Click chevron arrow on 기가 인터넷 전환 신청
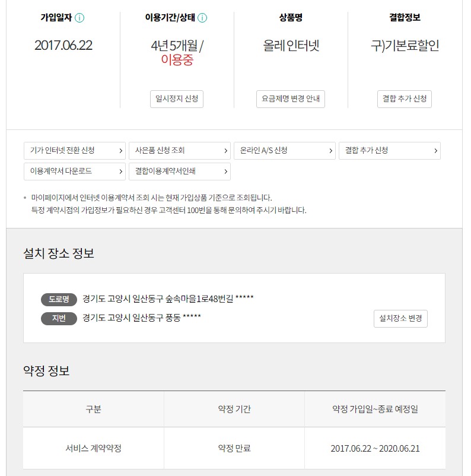Image resolution: width=471 pixels, height=476 pixels. (121, 151)
